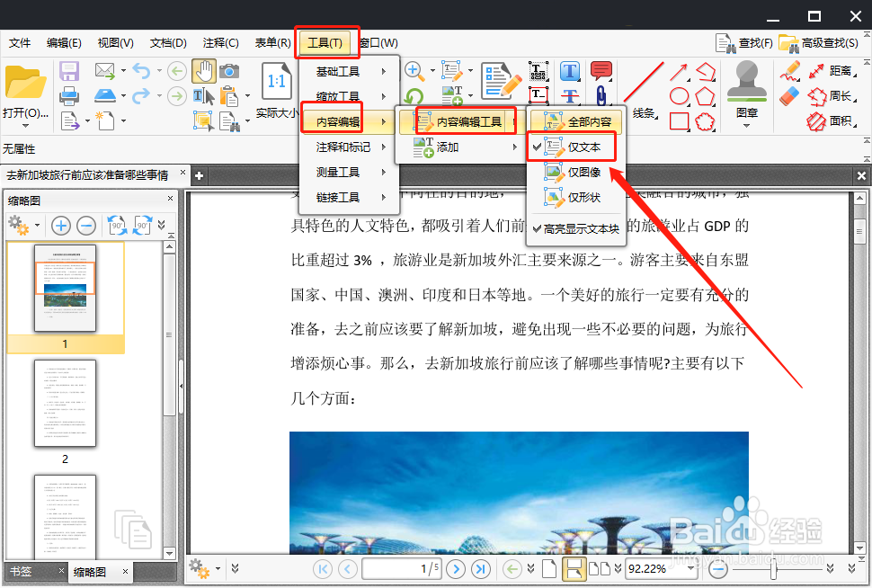Click thumbnail zoom-out minus icon
The height and width of the screenshot is (588, 872).
pos(86,226)
